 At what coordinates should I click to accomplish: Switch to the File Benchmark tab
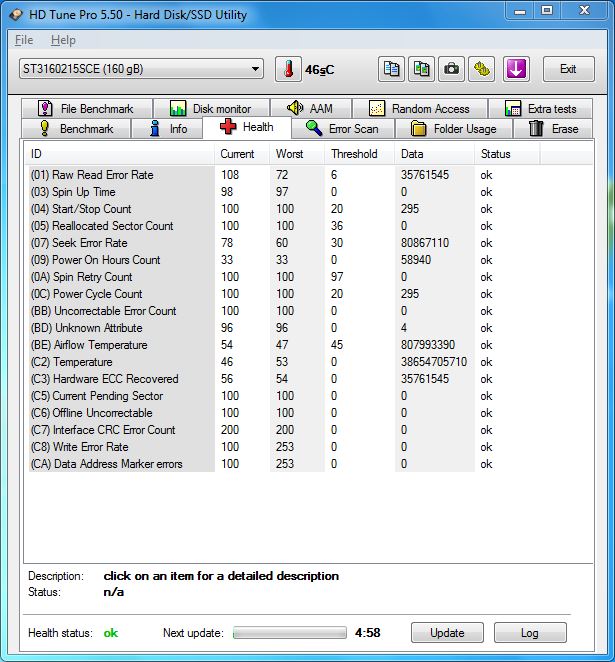87,109
